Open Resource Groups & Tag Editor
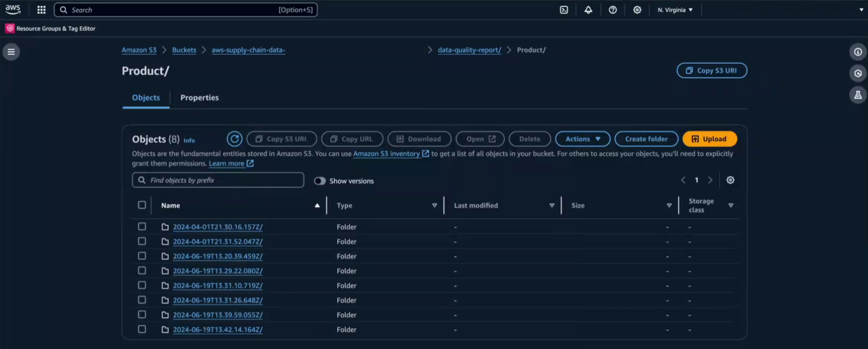868x349 pixels. click(x=50, y=28)
